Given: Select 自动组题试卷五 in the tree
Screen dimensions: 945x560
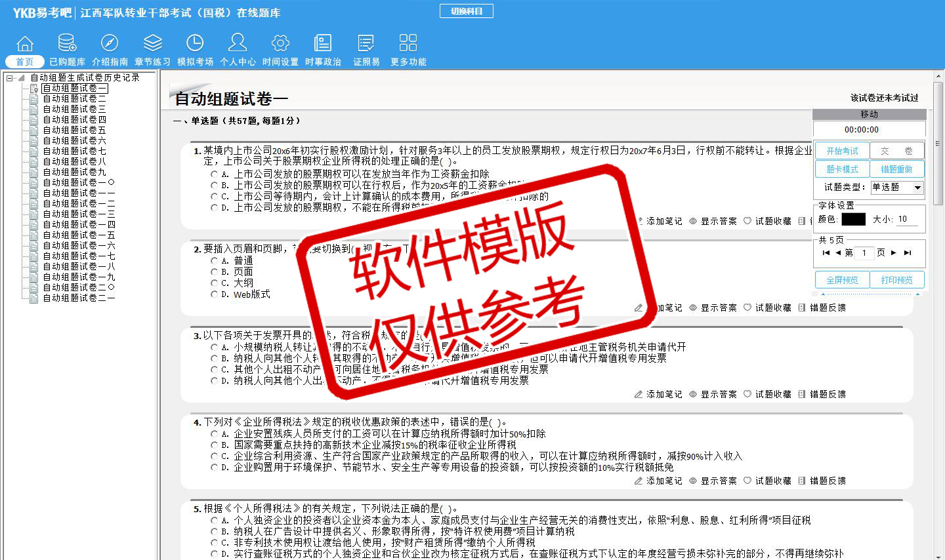Looking at the screenshot, I should coord(74,130).
